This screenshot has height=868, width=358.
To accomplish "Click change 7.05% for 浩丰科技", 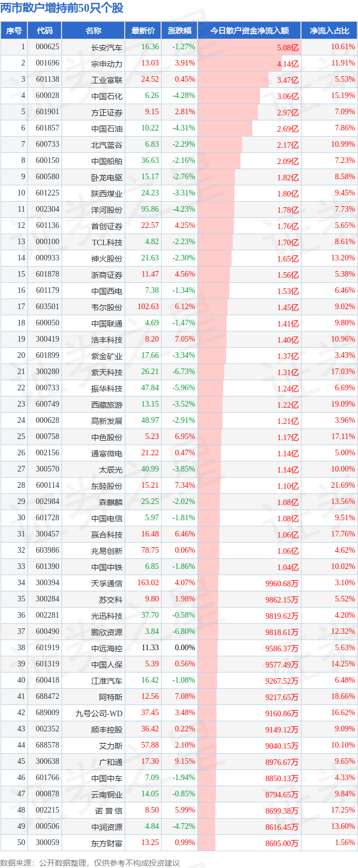I will coord(185,339).
